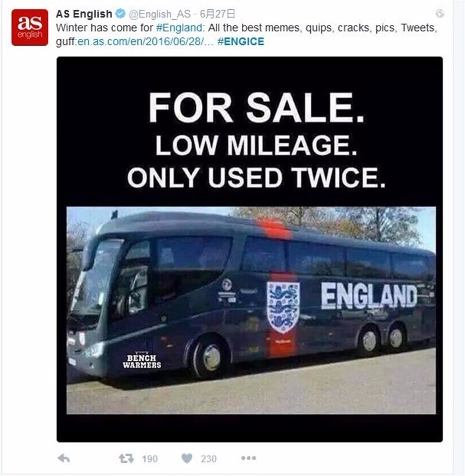This screenshot has width=465, height=476.
Task: View the 190 retweets count
Action: [149, 459]
